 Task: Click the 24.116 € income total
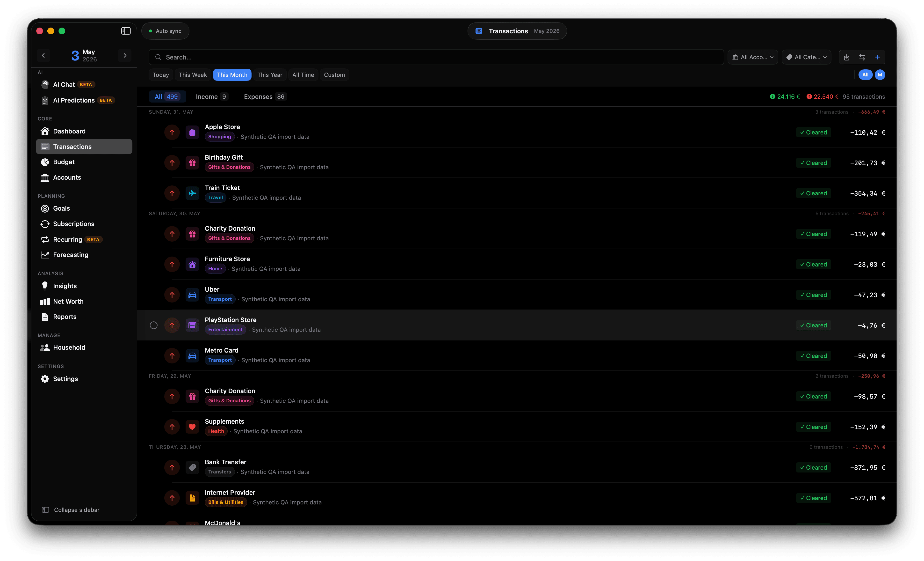coord(785,96)
